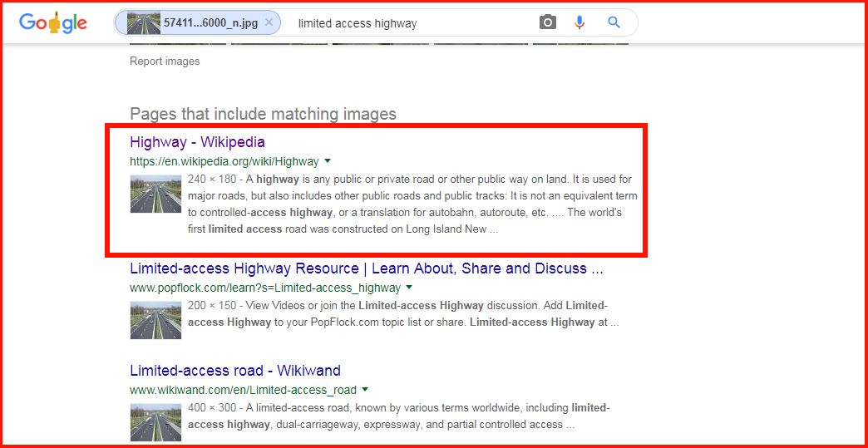Open the Highway - Wikipedia result
The height and width of the screenshot is (448, 868).
198,142
